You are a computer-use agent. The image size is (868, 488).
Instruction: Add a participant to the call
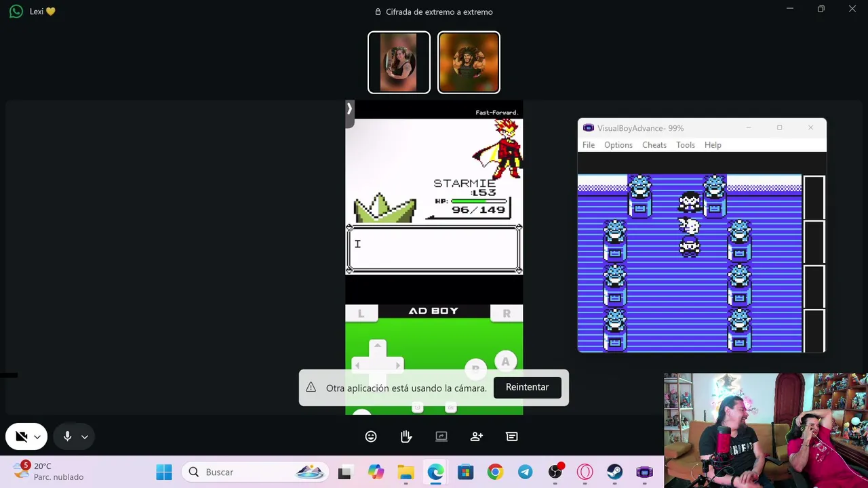(x=477, y=436)
